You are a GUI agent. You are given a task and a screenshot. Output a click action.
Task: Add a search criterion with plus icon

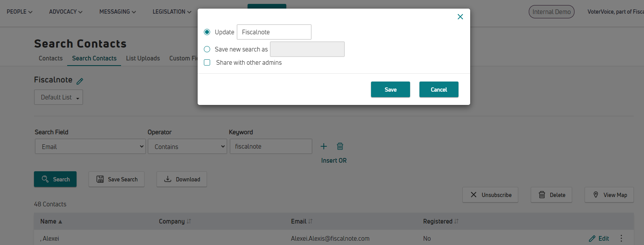324,146
